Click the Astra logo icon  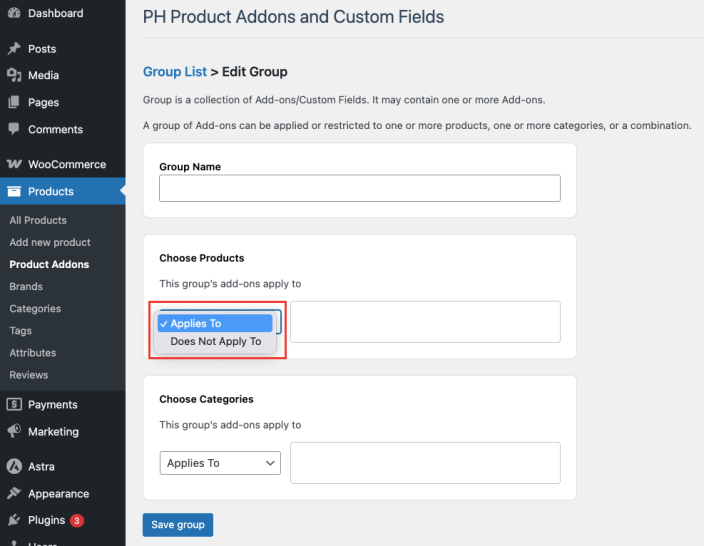14,467
